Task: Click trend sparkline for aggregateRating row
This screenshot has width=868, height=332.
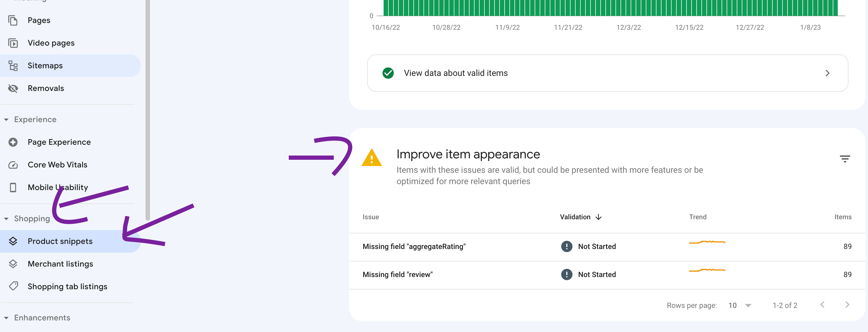Action: click(x=707, y=242)
